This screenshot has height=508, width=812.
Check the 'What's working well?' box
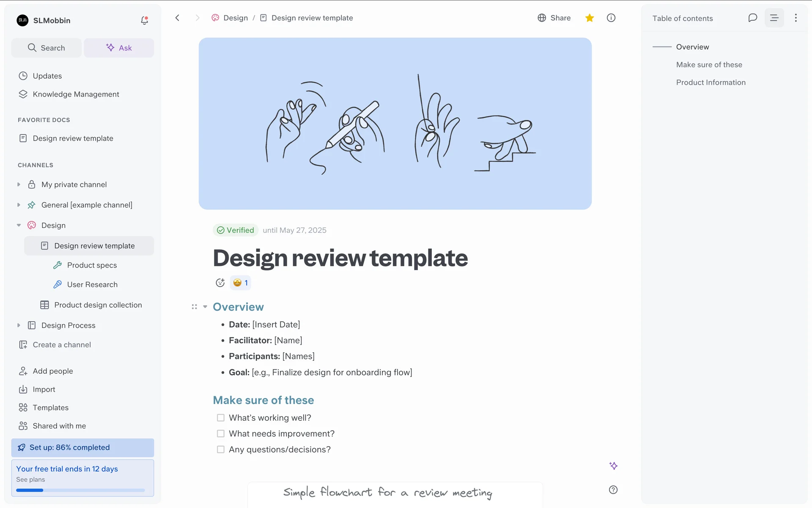(221, 418)
